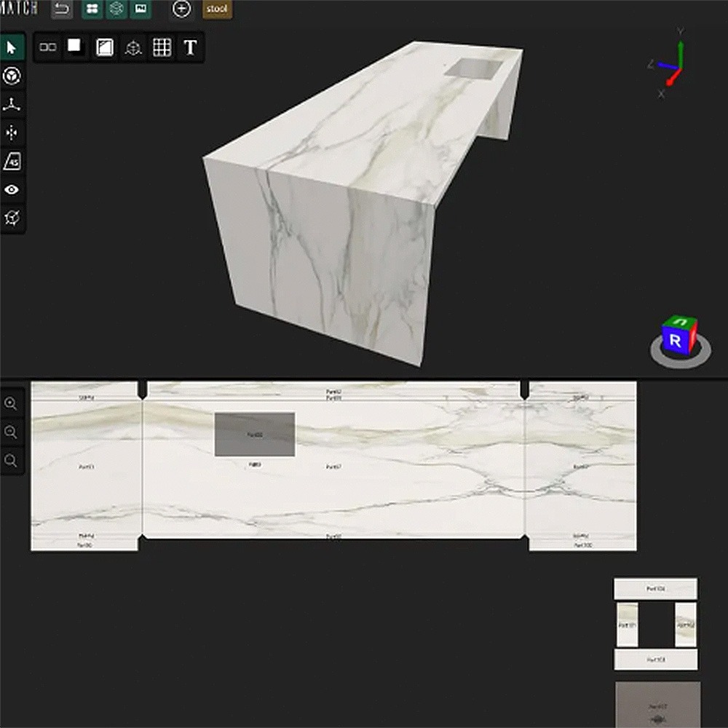Select the large center countertop piece label
This screenshot has width=728, height=728.
333,467
